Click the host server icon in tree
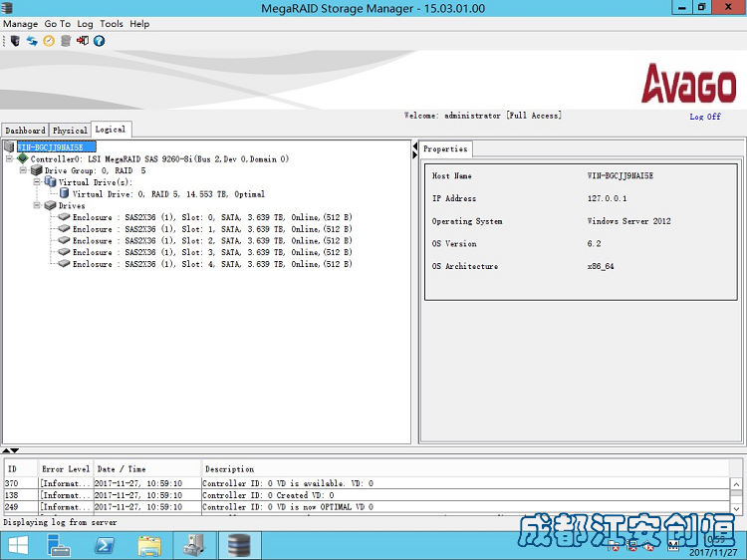 click(9, 146)
